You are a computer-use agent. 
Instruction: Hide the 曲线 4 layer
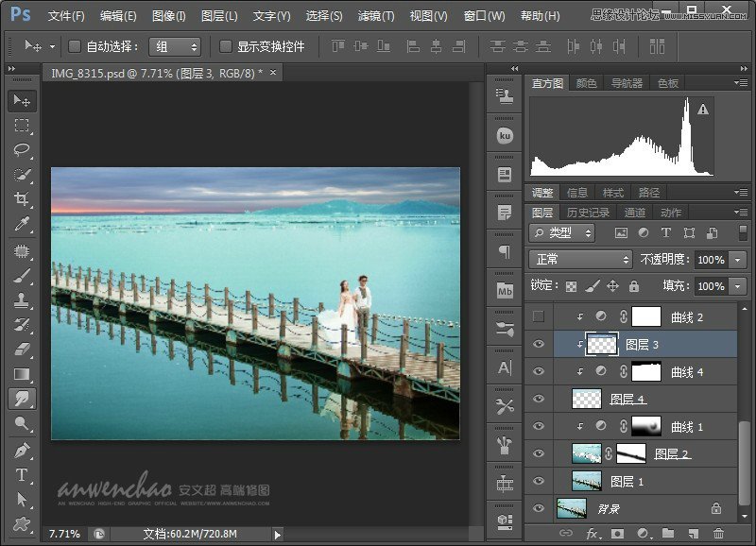point(539,371)
